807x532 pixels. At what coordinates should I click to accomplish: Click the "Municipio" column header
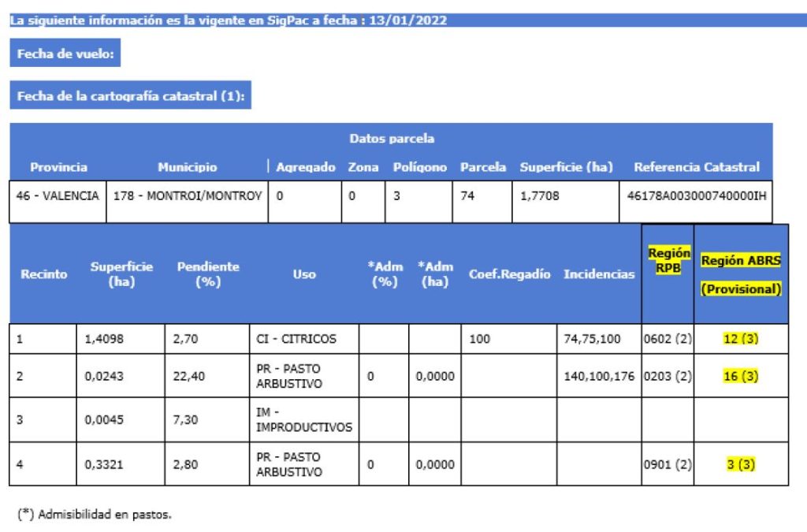point(188,167)
